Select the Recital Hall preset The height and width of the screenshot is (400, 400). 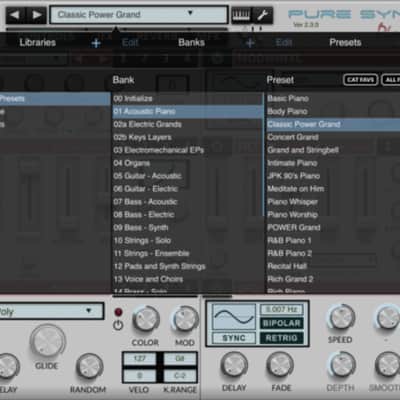tap(333, 266)
